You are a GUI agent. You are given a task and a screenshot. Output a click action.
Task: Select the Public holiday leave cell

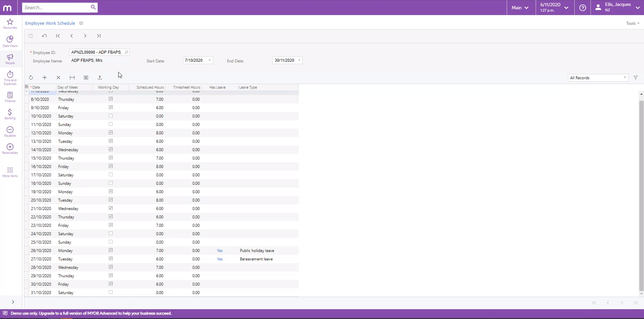[x=268, y=251]
